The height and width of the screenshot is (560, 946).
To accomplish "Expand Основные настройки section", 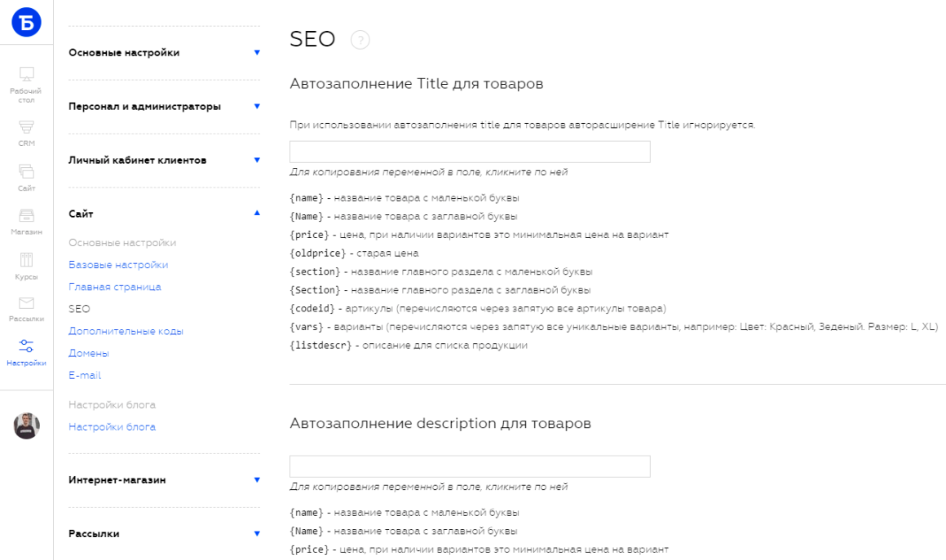I will [164, 52].
